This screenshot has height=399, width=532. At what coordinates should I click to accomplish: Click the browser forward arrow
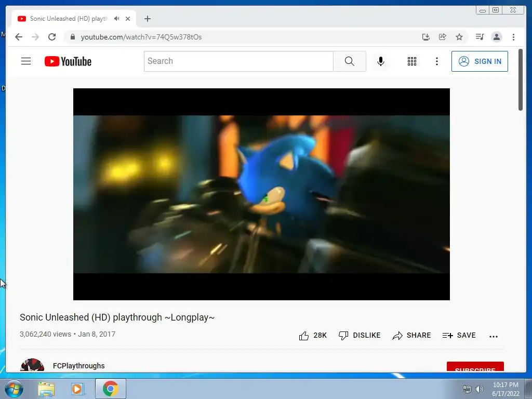click(x=35, y=37)
